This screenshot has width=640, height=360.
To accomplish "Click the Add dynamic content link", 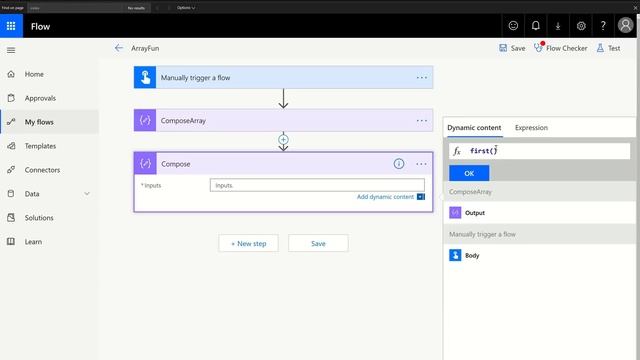I will click(385, 197).
